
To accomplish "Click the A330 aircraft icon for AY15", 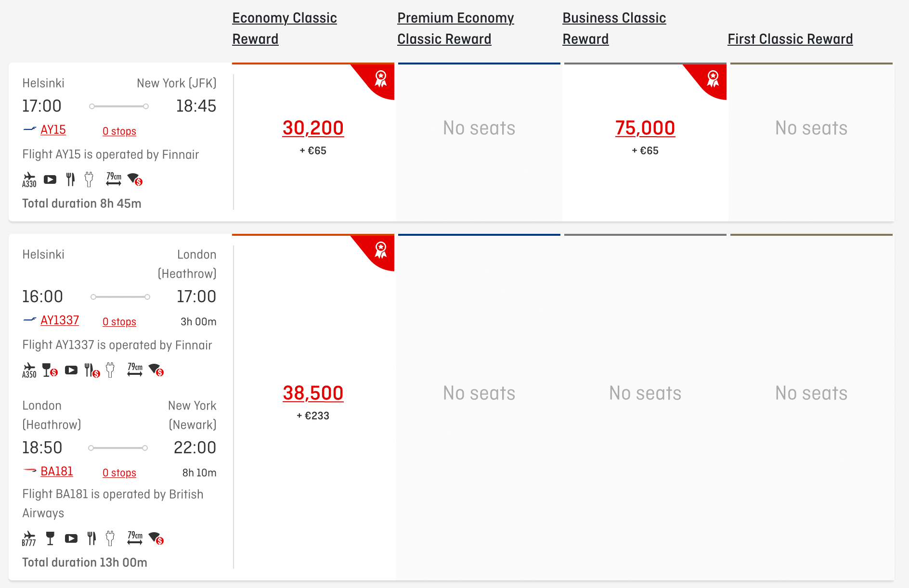I will pyautogui.click(x=29, y=180).
